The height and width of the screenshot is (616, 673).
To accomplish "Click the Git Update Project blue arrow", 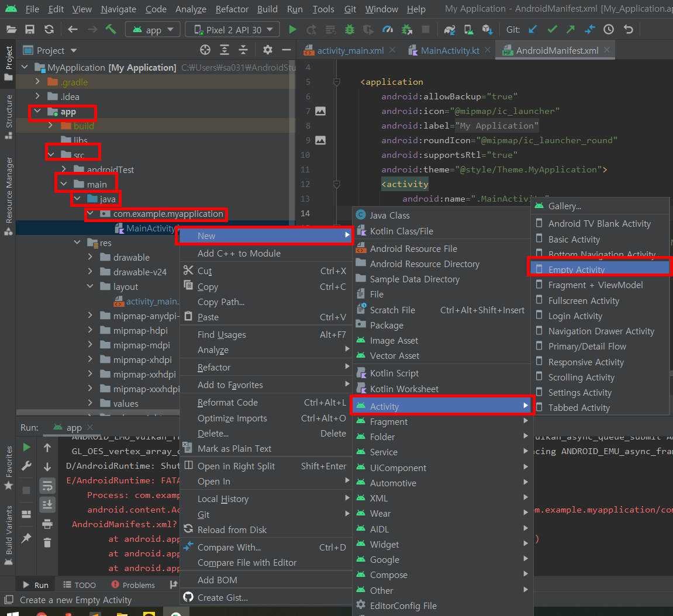I will point(533,29).
